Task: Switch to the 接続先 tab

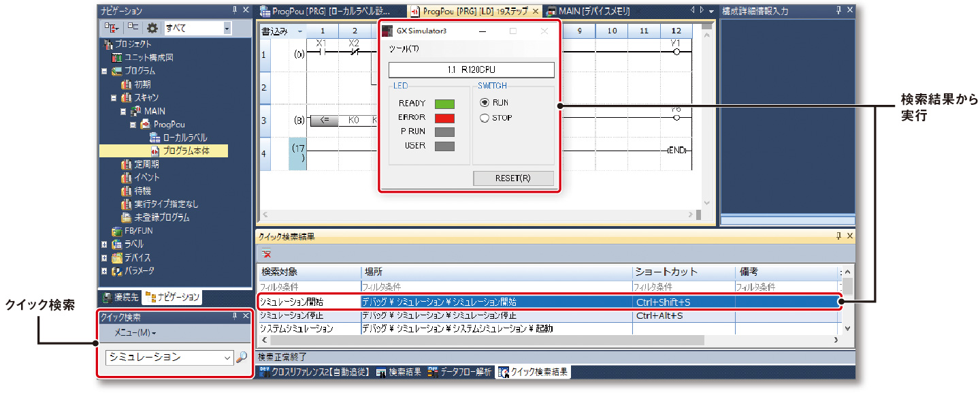Action: tap(120, 297)
